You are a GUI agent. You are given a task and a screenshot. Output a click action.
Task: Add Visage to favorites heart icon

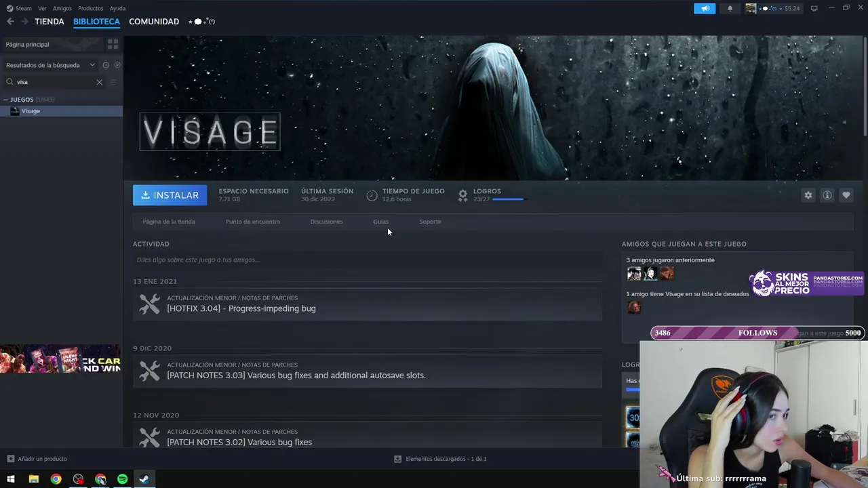[x=846, y=195]
